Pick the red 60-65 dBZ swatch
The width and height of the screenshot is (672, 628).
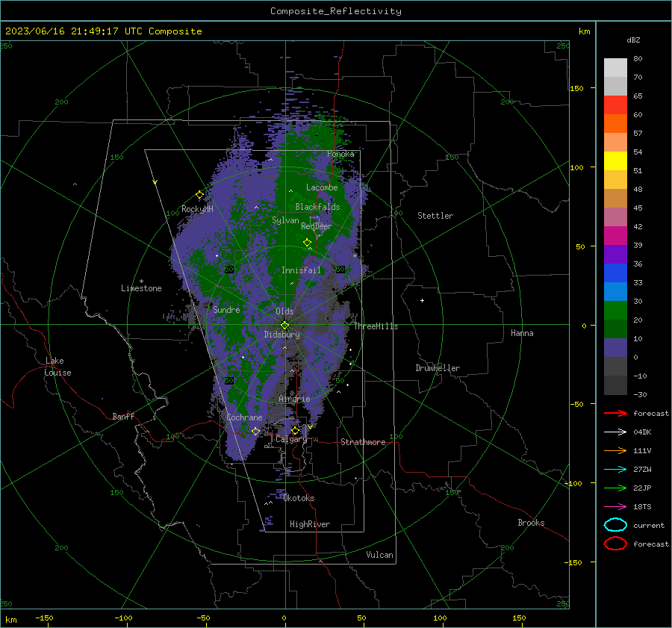point(615,105)
